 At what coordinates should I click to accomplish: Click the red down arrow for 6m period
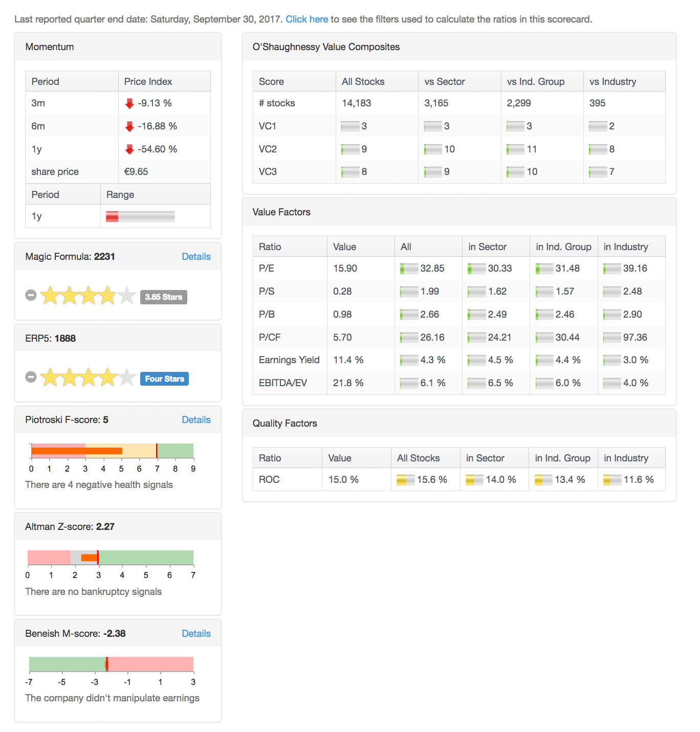129,126
